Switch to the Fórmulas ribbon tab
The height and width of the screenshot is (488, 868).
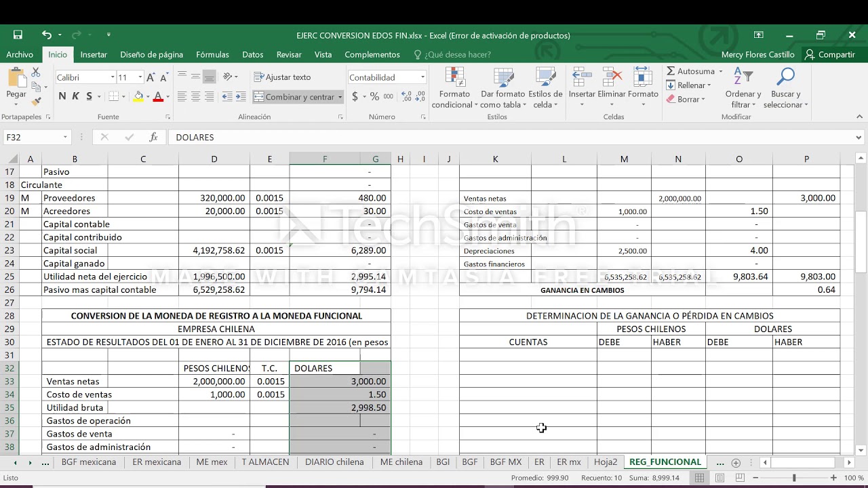tap(212, 55)
